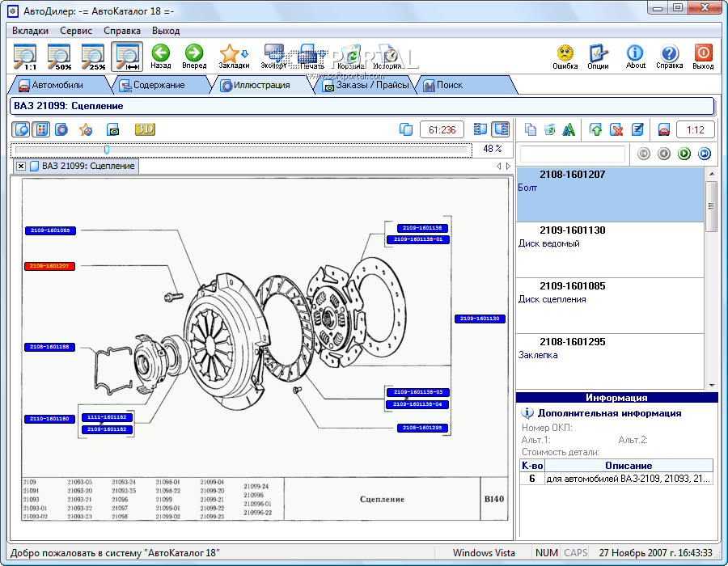Close the ВАЗ 21099: Сцепление document tab
Image resolution: width=728 pixels, height=566 pixels.
pos(21,166)
